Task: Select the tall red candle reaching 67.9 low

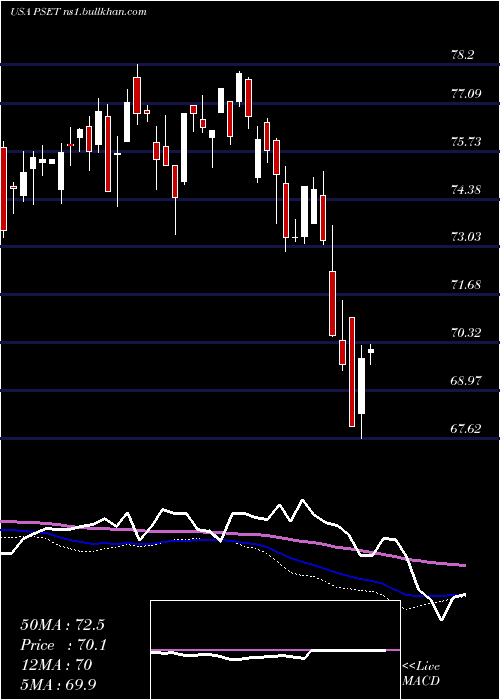Action: point(352,371)
